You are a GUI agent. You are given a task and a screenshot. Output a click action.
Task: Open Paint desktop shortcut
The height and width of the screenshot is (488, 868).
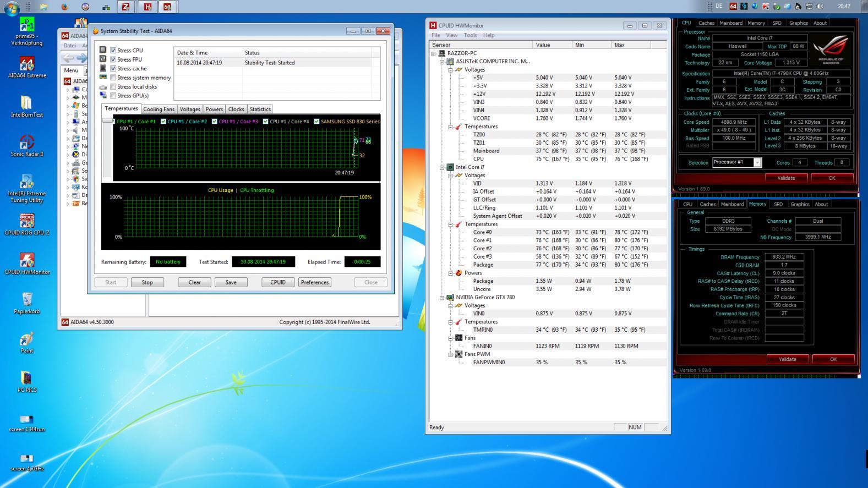(27, 343)
